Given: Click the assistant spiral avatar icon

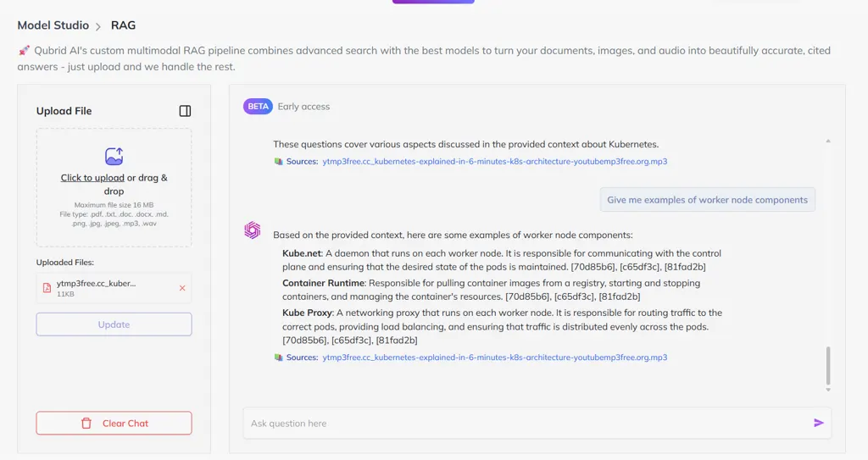Looking at the screenshot, I should tap(253, 230).
